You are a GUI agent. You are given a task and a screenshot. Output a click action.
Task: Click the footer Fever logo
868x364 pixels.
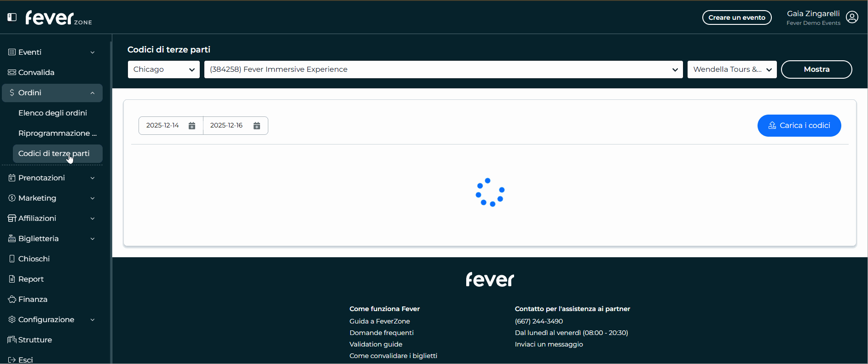pos(490,279)
